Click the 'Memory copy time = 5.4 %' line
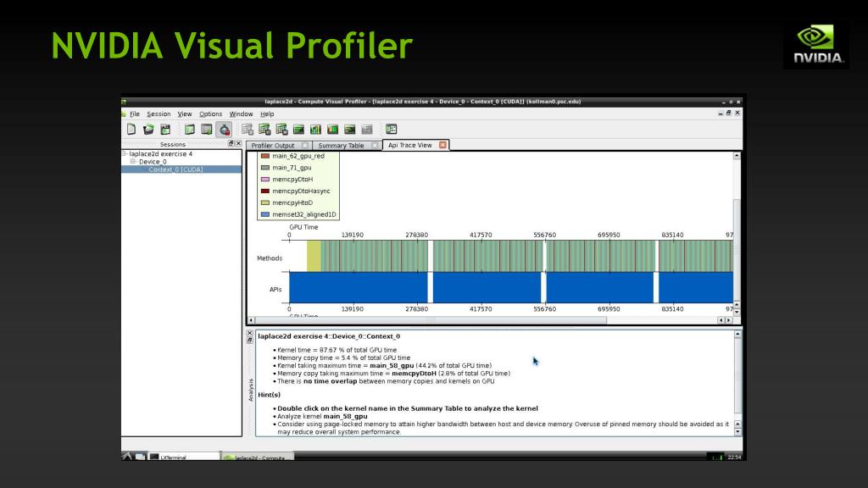The image size is (868, 488). 344,358
